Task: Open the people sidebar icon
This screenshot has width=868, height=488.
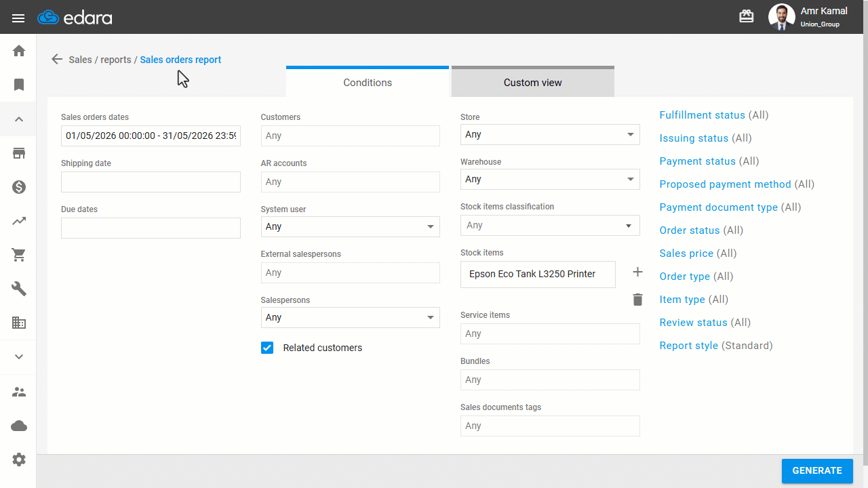Action: coord(19,392)
